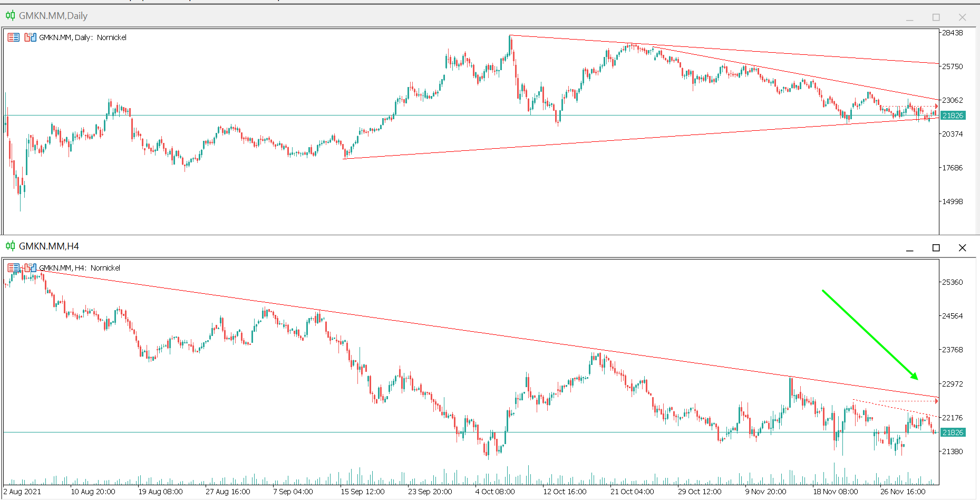Screen dimensions: 980x500
Task: Click 22176 on H4 price scale
Action: pyautogui.click(x=953, y=418)
